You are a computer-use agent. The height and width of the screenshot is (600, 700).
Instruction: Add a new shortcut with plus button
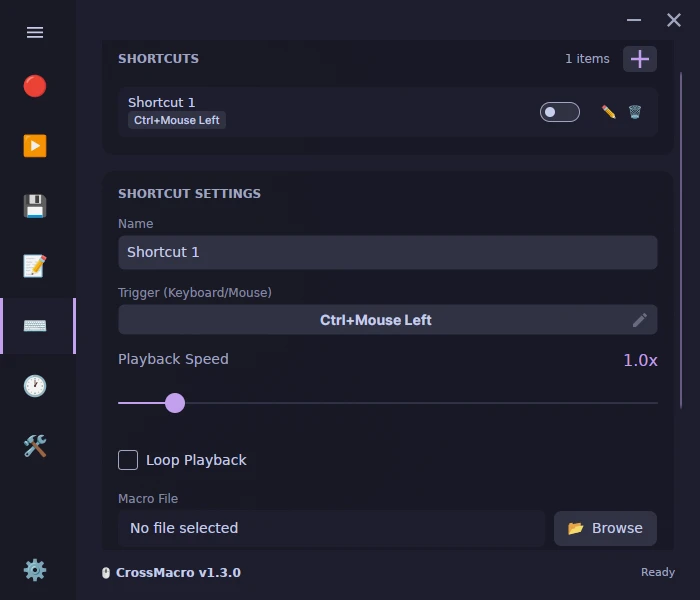pyautogui.click(x=640, y=59)
